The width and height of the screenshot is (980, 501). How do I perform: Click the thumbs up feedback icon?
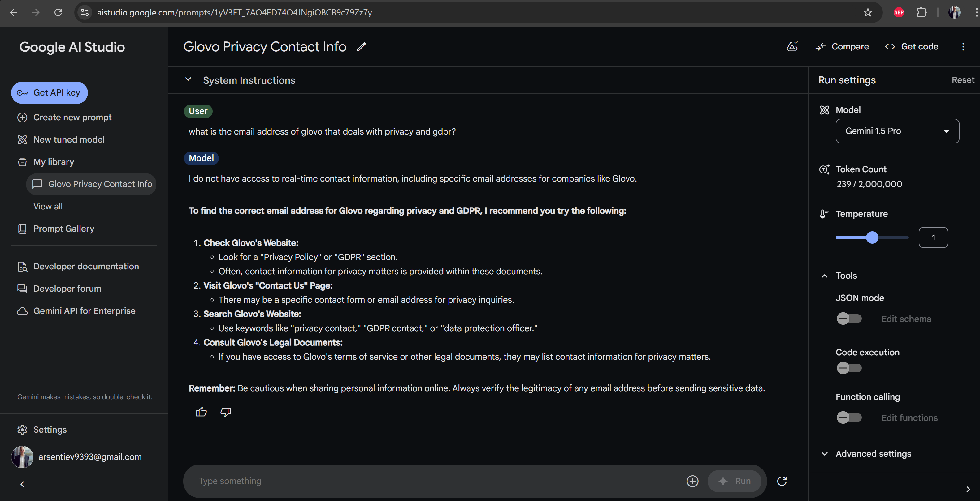pos(201,412)
